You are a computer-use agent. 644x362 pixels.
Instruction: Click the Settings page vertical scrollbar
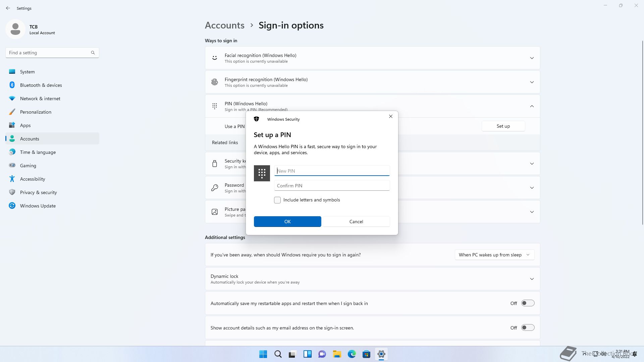(x=643, y=132)
